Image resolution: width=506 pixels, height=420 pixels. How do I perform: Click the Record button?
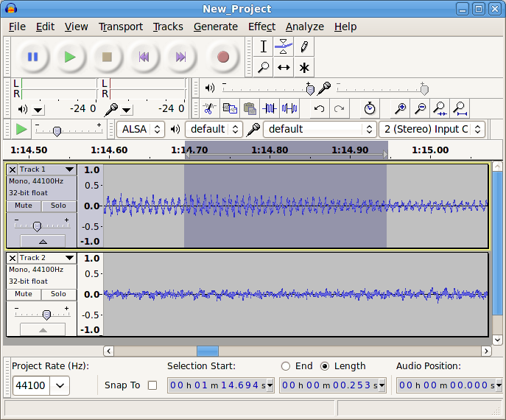pos(223,57)
